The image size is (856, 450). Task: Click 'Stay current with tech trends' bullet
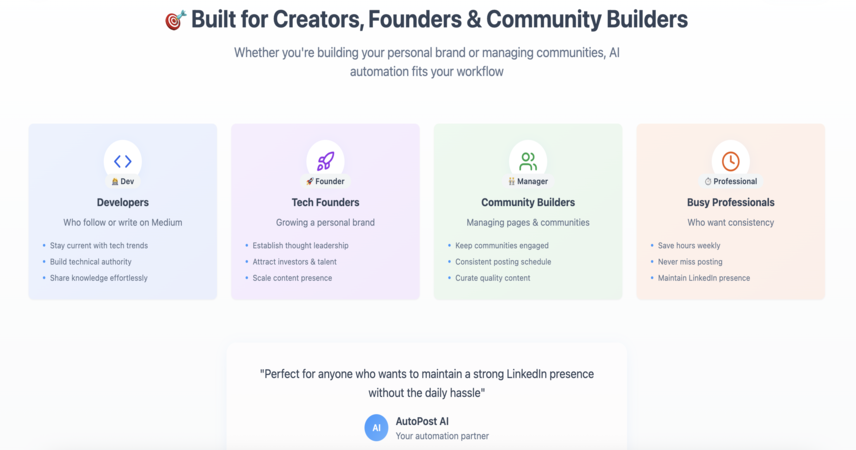(99, 246)
